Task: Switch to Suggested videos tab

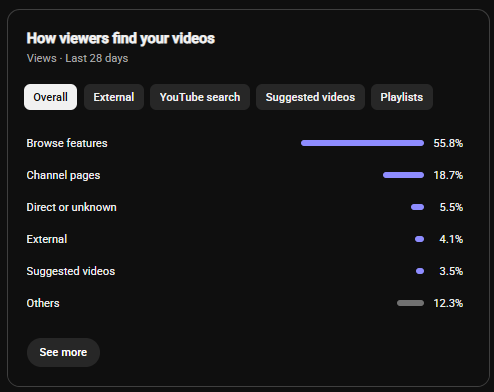Action: (x=310, y=97)
